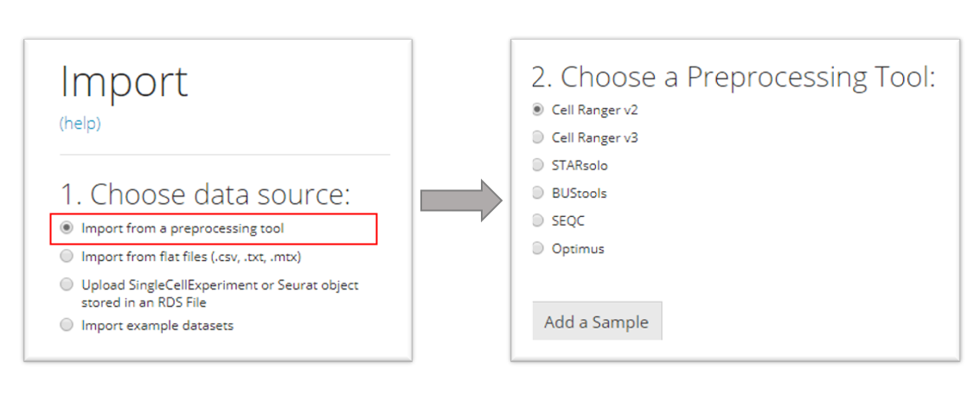Pick the BUStools radio option
Viewport: 980px width, 395px height.
click(x=538, y=193)
